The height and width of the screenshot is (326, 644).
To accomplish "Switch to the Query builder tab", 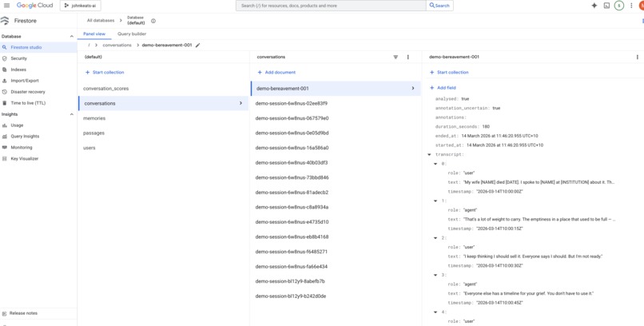I will click(x=132, y=34).
